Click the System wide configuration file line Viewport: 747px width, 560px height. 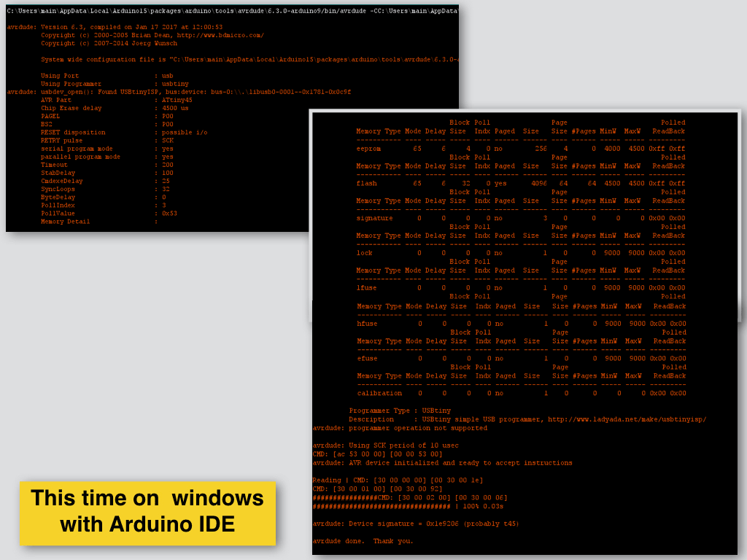pyautogui.click(x=249, y=60)
